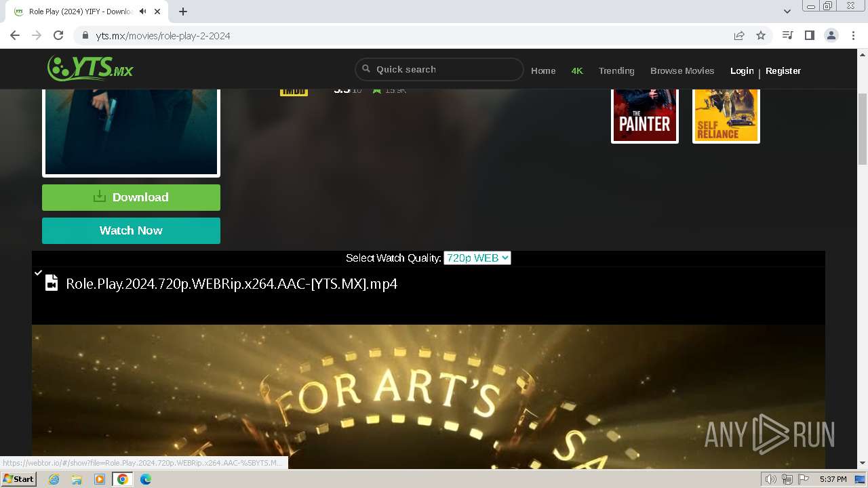Viewport: 868px width, 488px height.
Task: Click the IMDb logo icon
Action: [x=294, y=91]
